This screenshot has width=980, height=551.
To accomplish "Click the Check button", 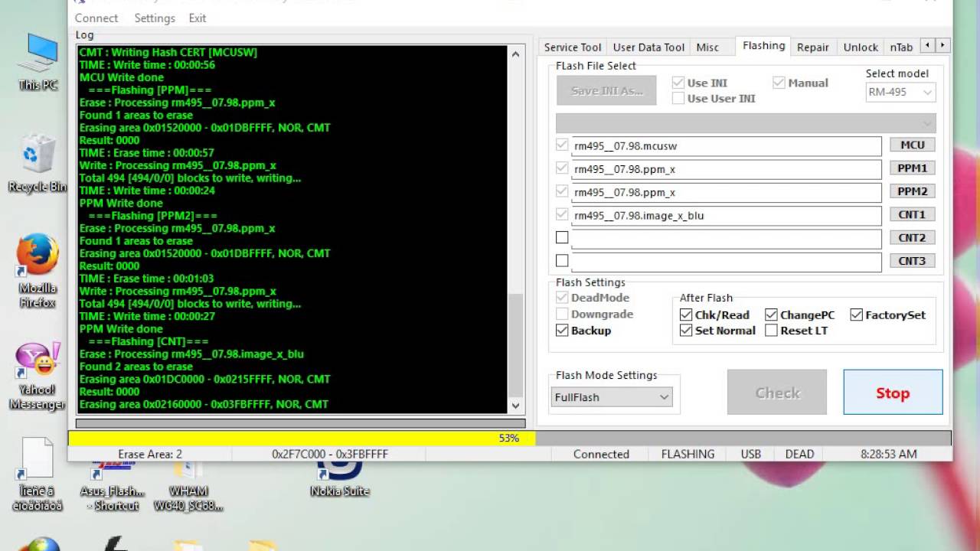I will point(777,393).
